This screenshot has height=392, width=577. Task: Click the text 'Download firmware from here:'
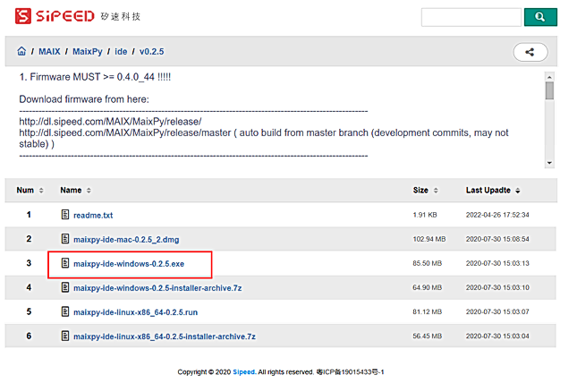point(84,99)
